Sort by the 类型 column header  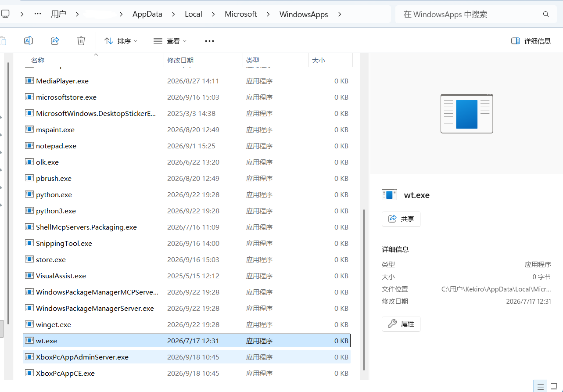pyautogui.click(x=276, y=60)
